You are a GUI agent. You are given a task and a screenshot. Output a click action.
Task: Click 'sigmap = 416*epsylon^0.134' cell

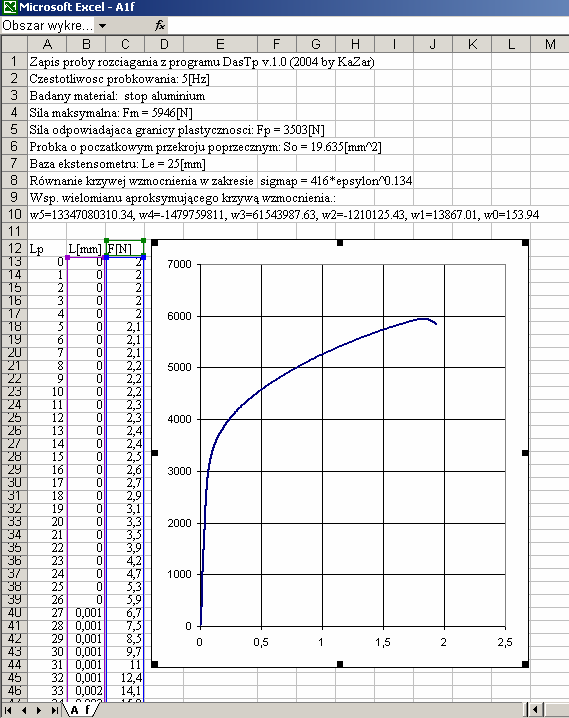point(336,180)
